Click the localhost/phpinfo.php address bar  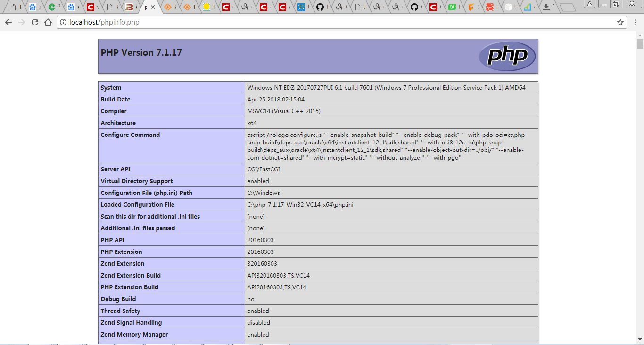tap(189, 22)
